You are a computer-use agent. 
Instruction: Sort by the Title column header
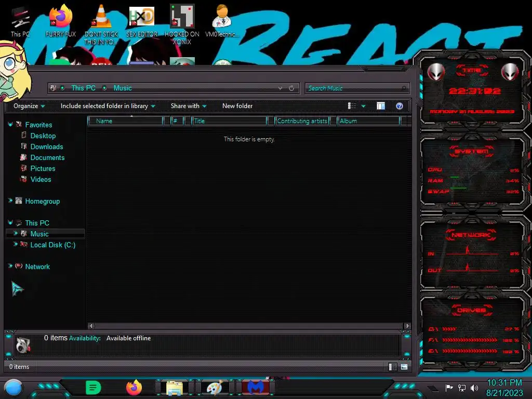coord(229,121)
